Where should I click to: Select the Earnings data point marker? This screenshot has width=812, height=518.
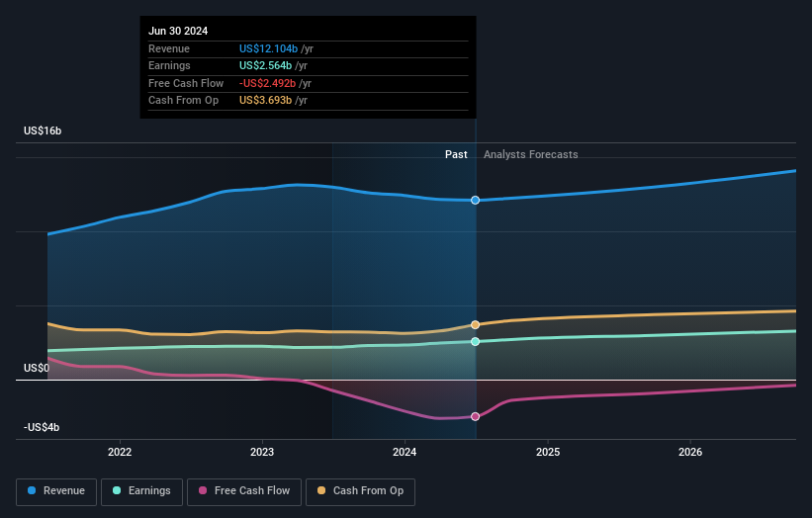[475, 341]
